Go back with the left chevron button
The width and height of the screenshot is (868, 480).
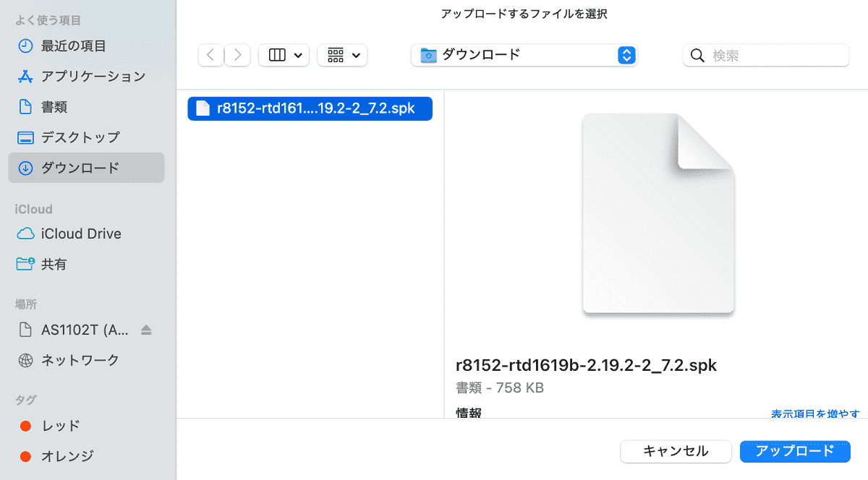210,55
